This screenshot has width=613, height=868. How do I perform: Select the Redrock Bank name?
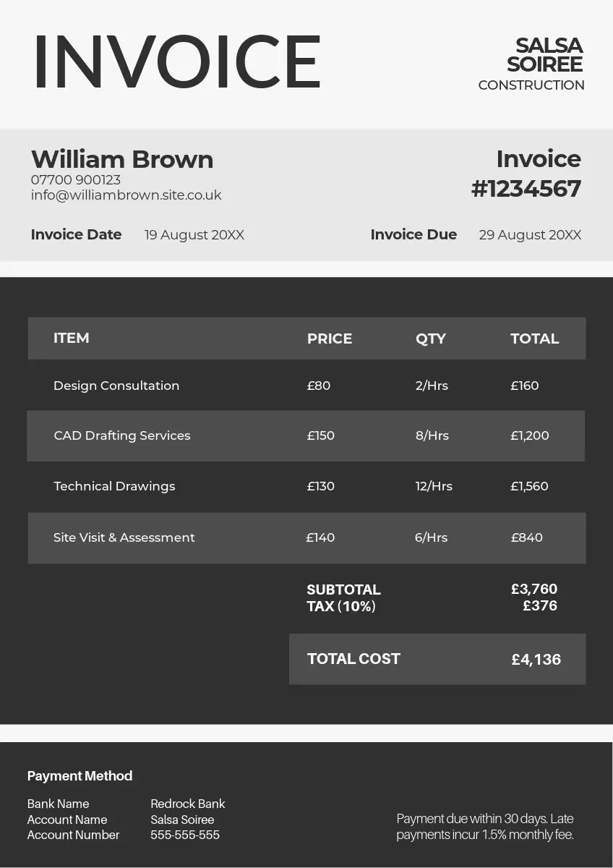[188, 804]
